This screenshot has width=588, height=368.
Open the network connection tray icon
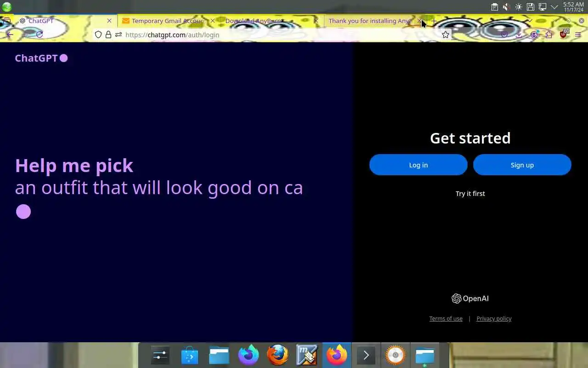point(542,7)
